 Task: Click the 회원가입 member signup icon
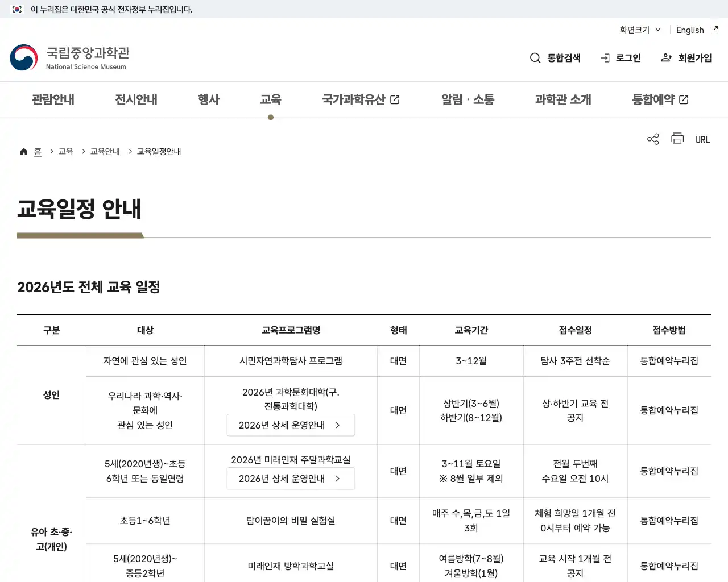click(686, 57)
